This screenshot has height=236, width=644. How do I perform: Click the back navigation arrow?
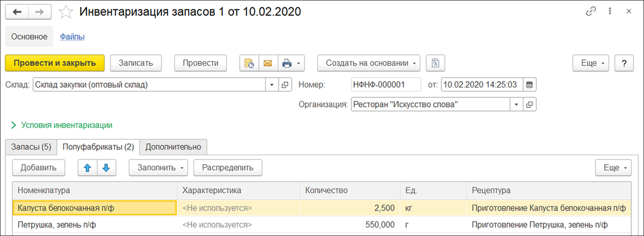pyautogui.click(x=17, y=12)
